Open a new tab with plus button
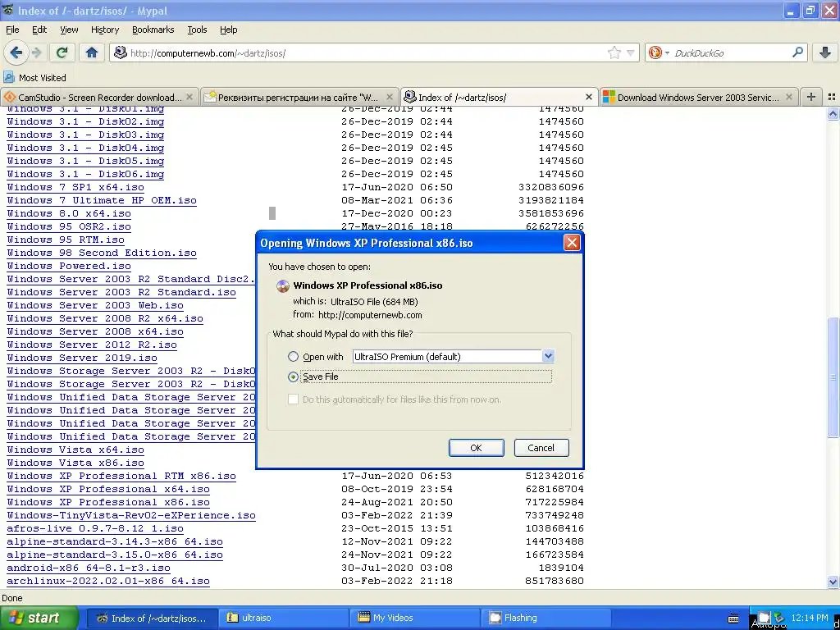Screen dimensions: 840x630 tap(811, 97)
